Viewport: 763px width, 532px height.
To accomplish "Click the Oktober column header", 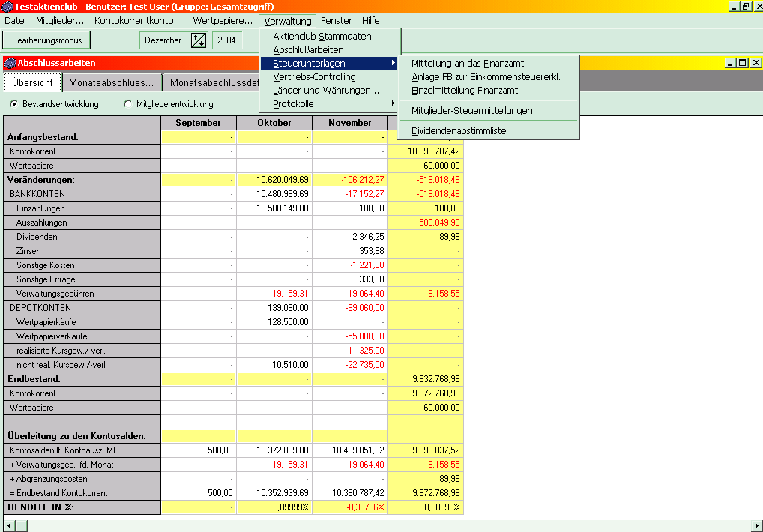I will coord(274,123).
